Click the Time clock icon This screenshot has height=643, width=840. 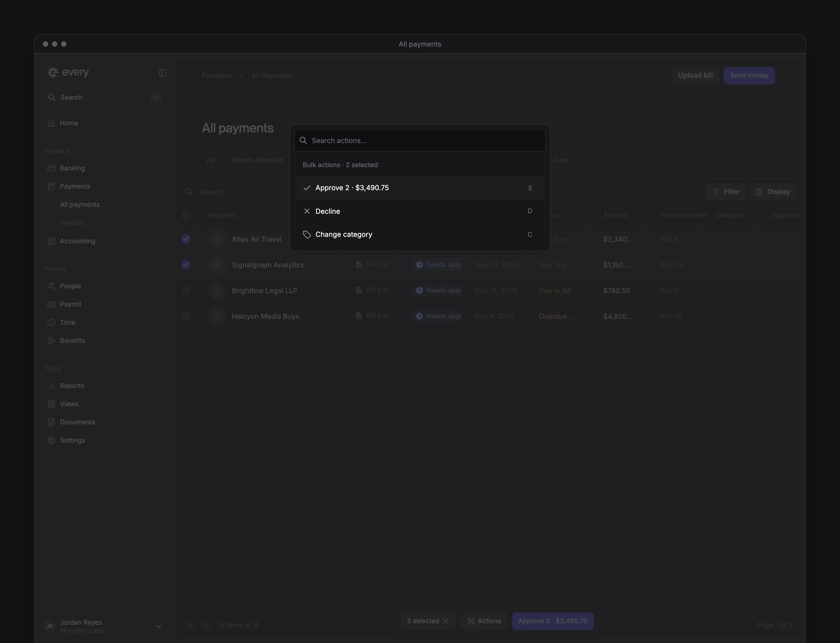51,323
